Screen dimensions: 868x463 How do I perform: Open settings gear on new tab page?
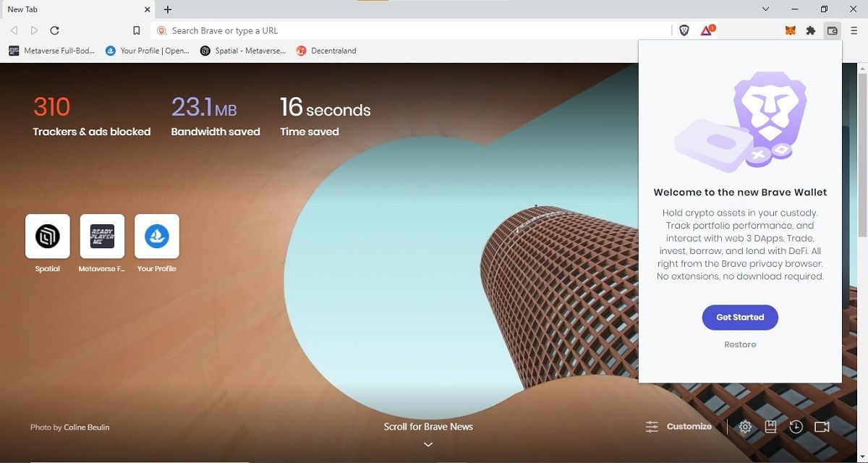[x=745, y=427]
